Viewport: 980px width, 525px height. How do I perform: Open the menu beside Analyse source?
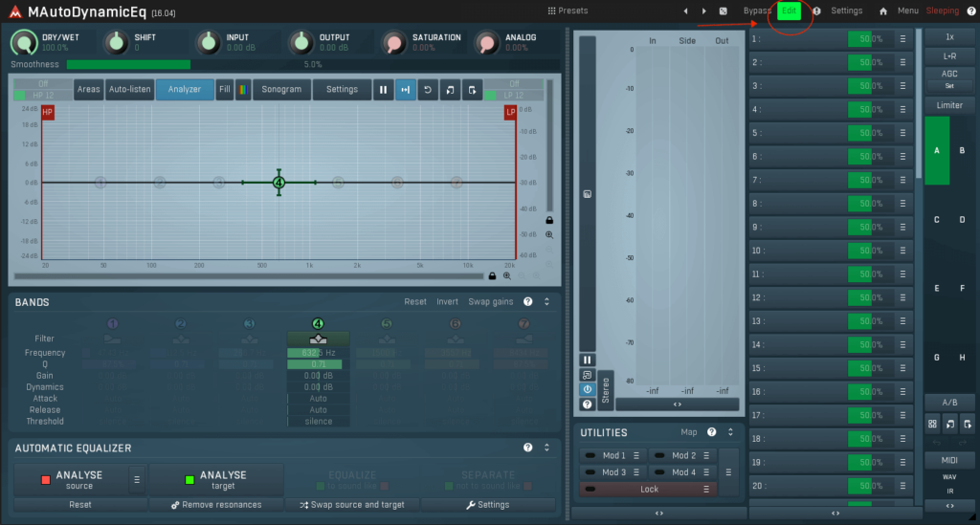[x=137, y=479]
